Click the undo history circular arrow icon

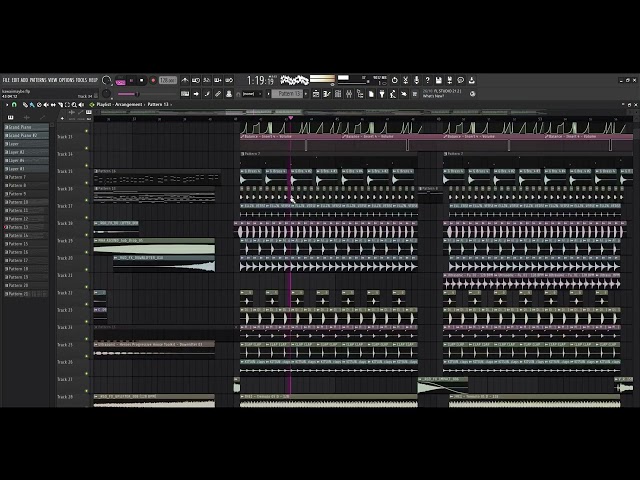click(x=394, y=80)
